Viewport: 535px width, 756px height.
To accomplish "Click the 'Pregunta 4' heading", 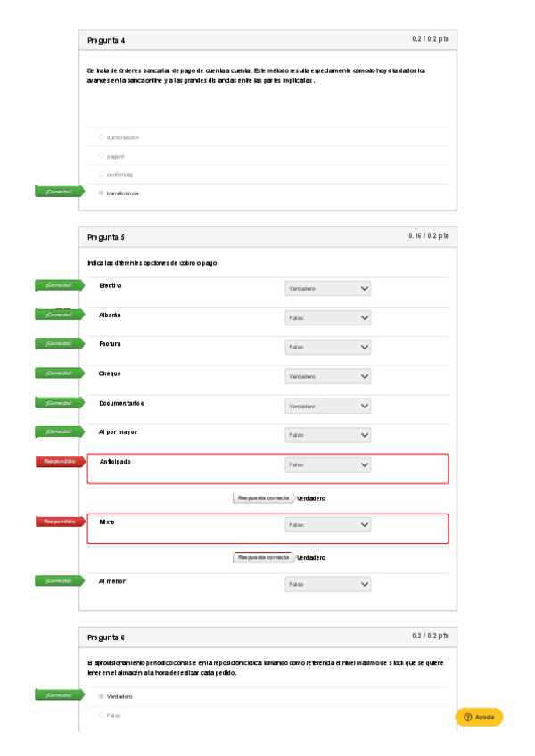I will tap(106, 40).
